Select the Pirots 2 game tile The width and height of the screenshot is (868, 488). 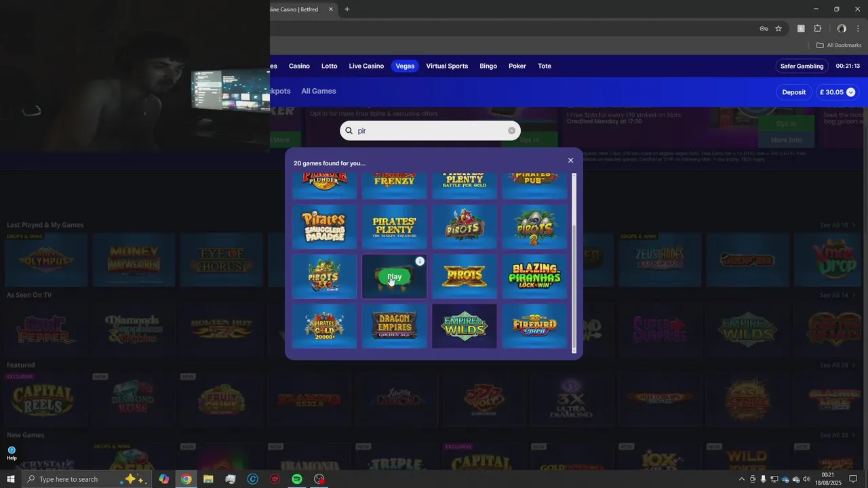coord(534,227)
